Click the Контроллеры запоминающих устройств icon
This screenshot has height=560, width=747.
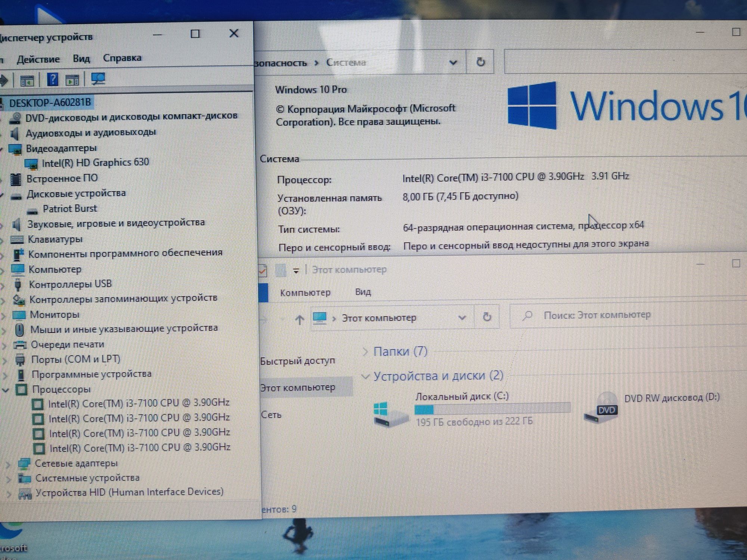pyautogui.click(x=19, y=299)
